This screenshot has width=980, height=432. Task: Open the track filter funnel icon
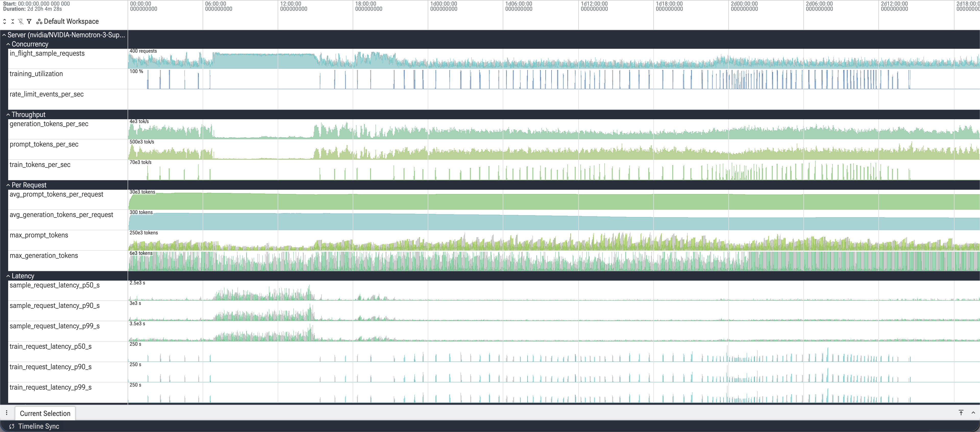(x=29, y=22)
